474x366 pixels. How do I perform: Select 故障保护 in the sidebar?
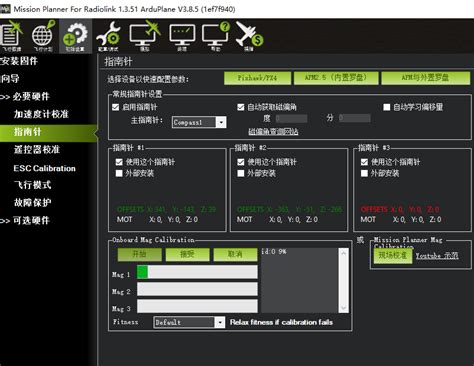tap(33, 202)
